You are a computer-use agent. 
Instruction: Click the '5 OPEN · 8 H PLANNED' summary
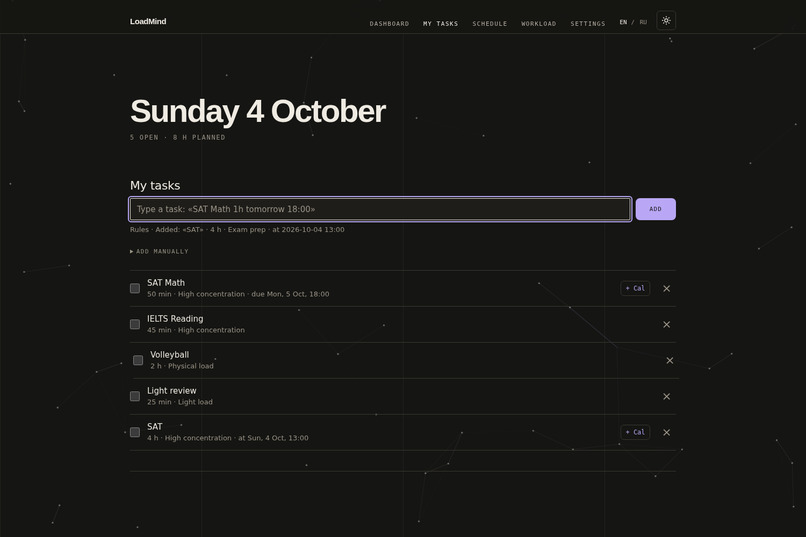click(177, 138)
